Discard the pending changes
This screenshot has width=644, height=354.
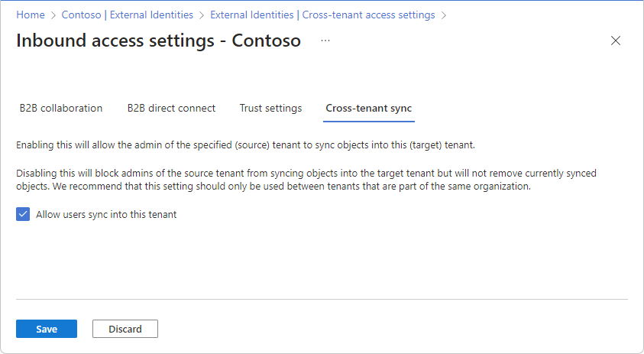click(125, 329)
